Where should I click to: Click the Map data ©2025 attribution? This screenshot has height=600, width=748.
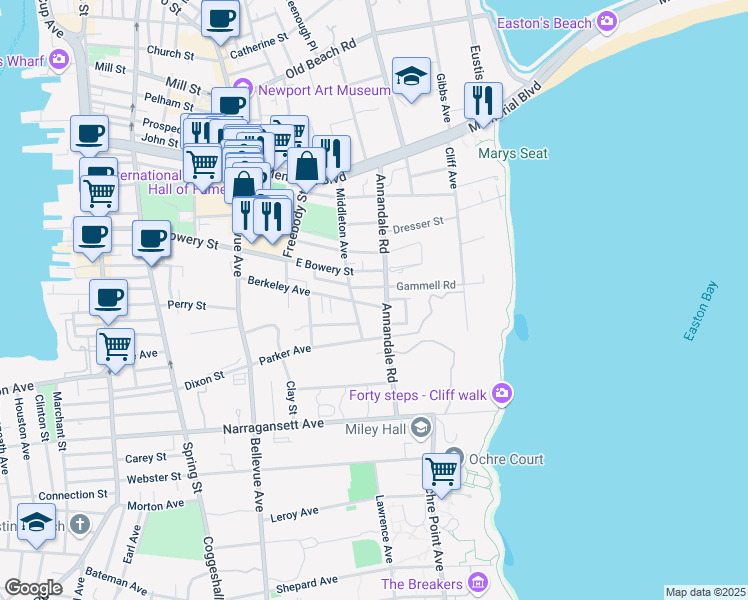point(706,592)
